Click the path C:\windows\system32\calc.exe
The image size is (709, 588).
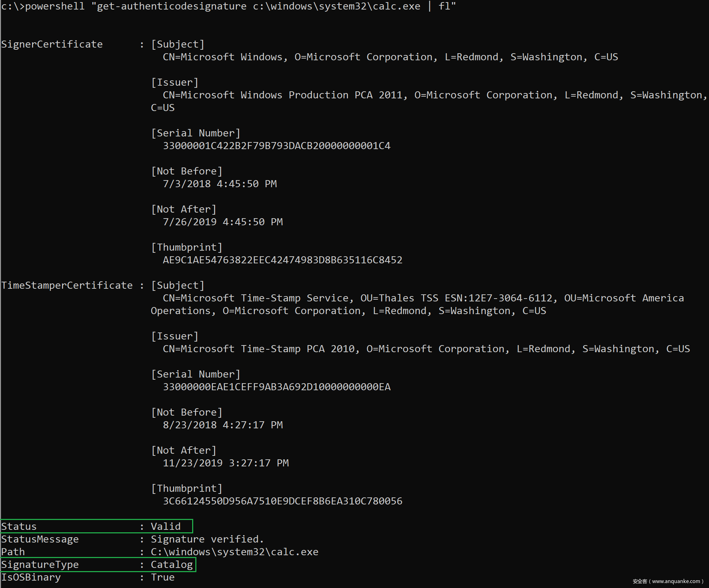234,552
